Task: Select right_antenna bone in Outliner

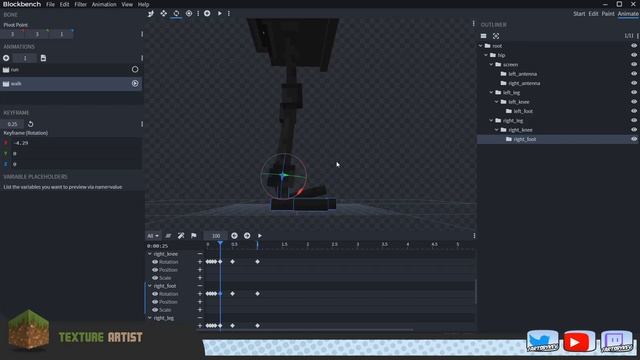Action: coord(524,83)
